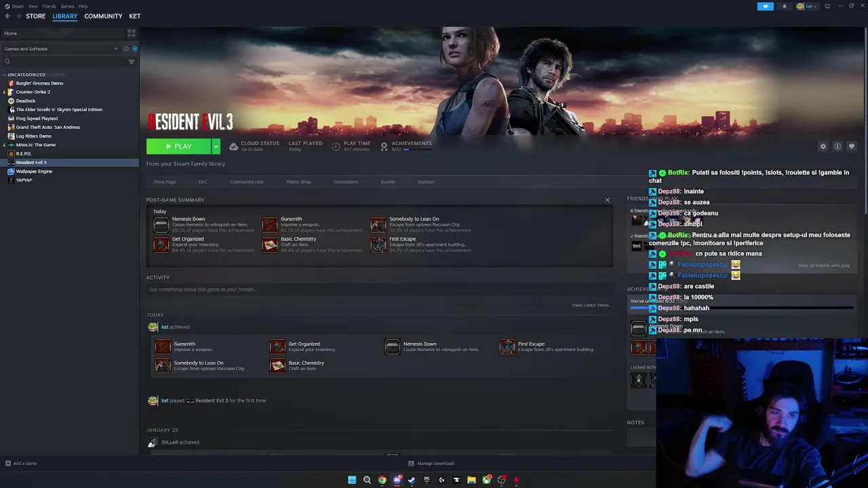868x488 pixels.
Task: Open the STORE tab
Action: click(x=35, y=16)
